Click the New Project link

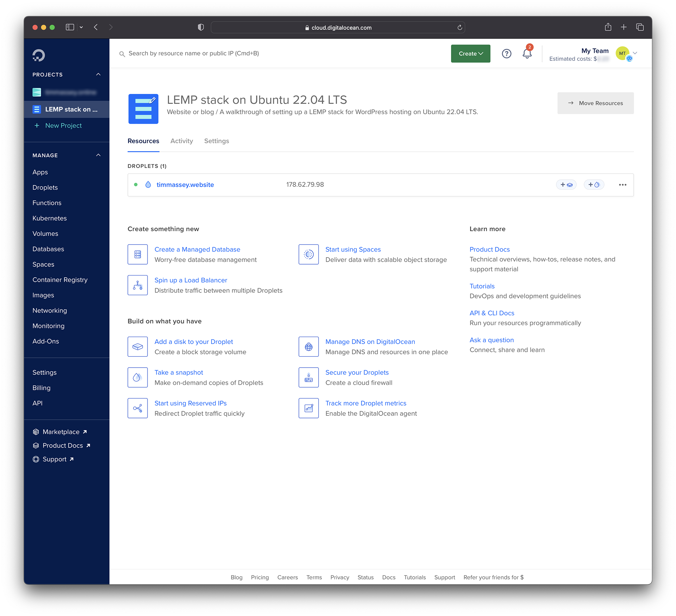coord(63,126)
